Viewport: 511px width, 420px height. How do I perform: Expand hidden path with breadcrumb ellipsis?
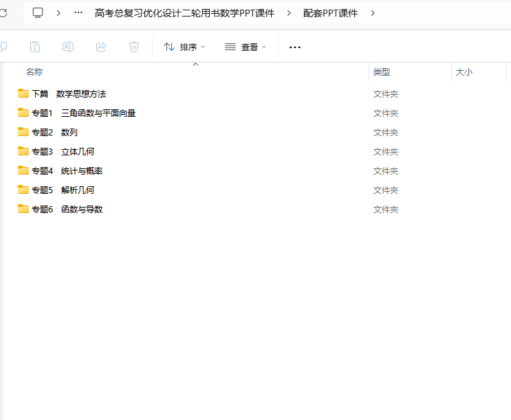[x=78, y=13]
